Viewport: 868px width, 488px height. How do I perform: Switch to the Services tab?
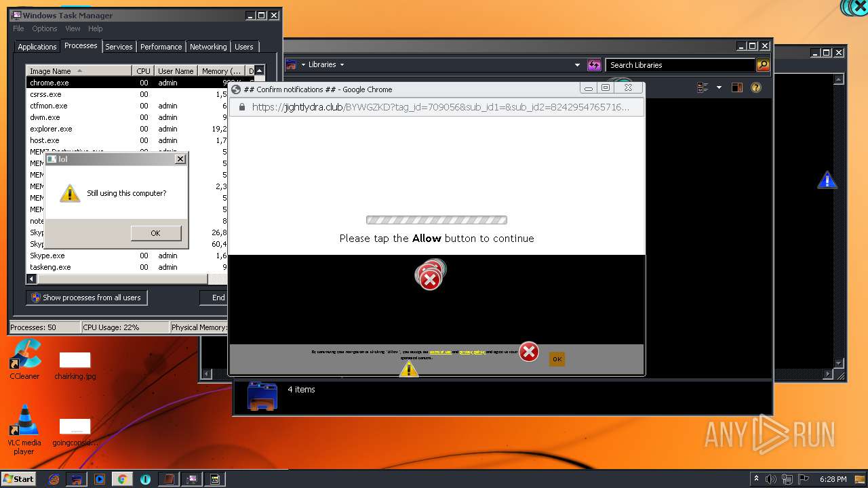[119, 47]
